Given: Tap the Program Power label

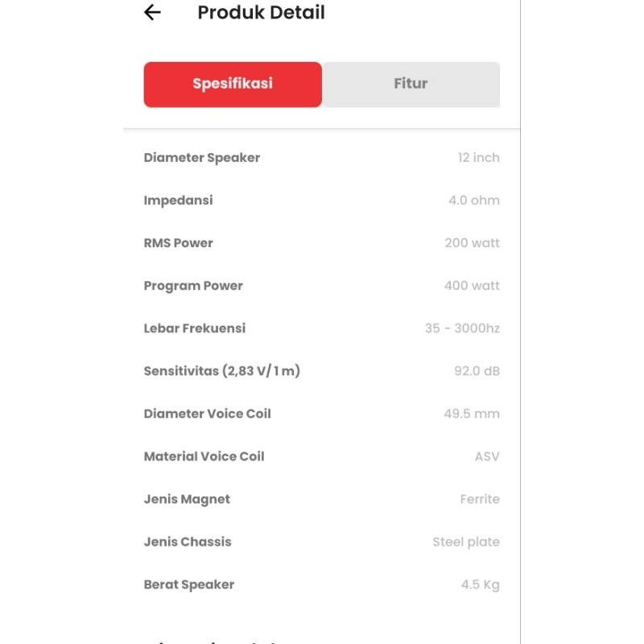Looking at the screenshot, I should [x=193, y=286].
